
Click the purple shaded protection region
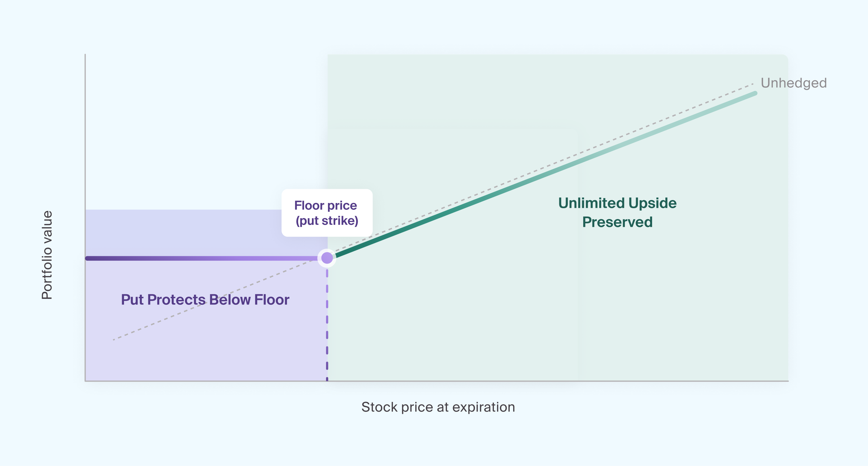click(206, 320)
